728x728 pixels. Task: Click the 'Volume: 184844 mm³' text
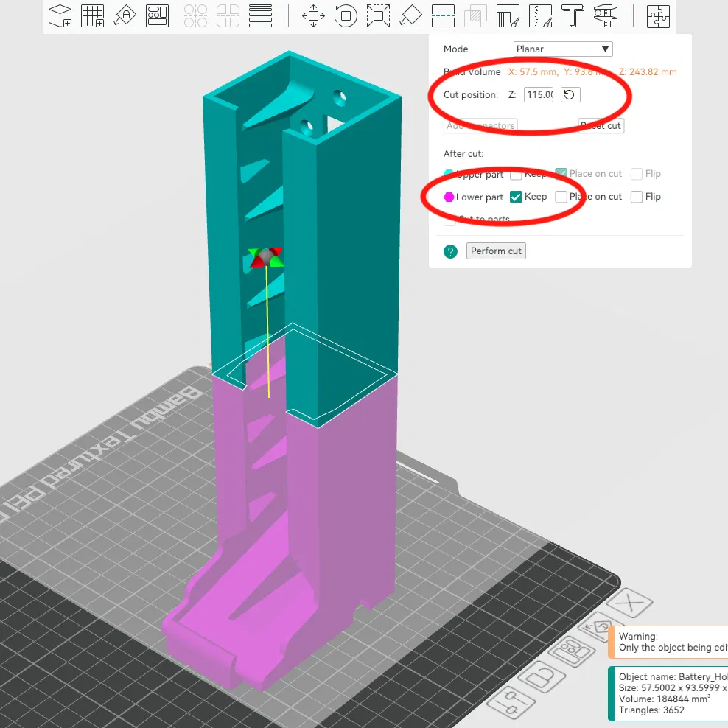665,699
